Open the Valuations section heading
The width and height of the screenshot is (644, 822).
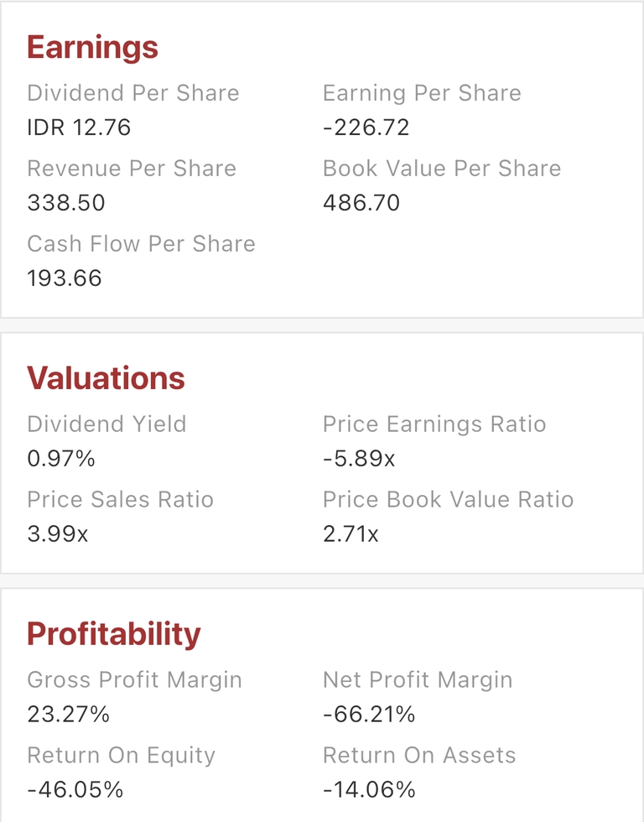[106, 378]
